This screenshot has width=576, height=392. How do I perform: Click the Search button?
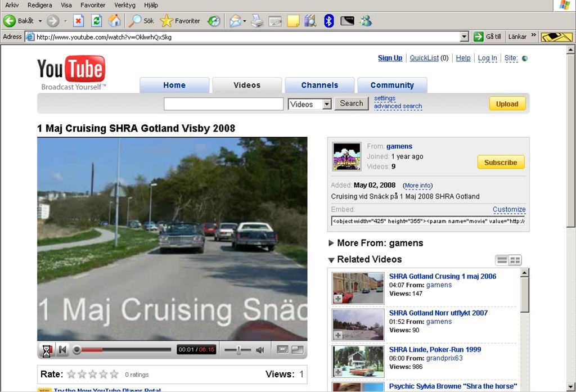tap(351, 103)
